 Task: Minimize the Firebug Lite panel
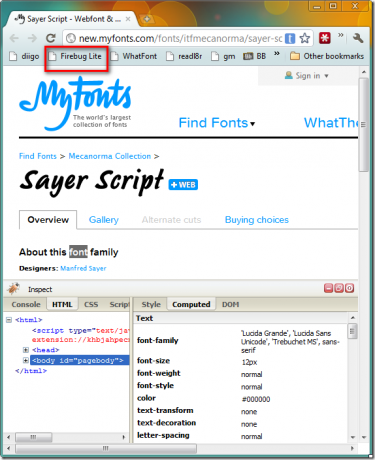pyautogui.click(x=329, y=288)
